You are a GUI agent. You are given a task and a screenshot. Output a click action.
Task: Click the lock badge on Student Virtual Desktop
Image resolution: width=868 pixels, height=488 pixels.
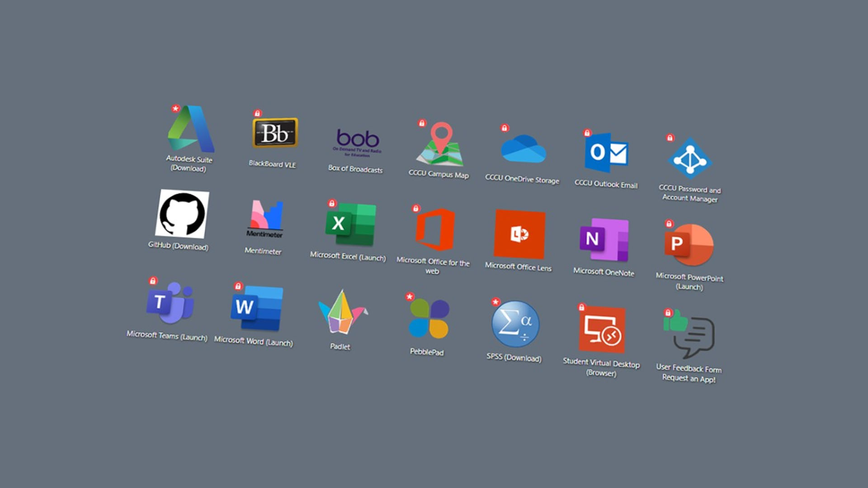(581, 307)
